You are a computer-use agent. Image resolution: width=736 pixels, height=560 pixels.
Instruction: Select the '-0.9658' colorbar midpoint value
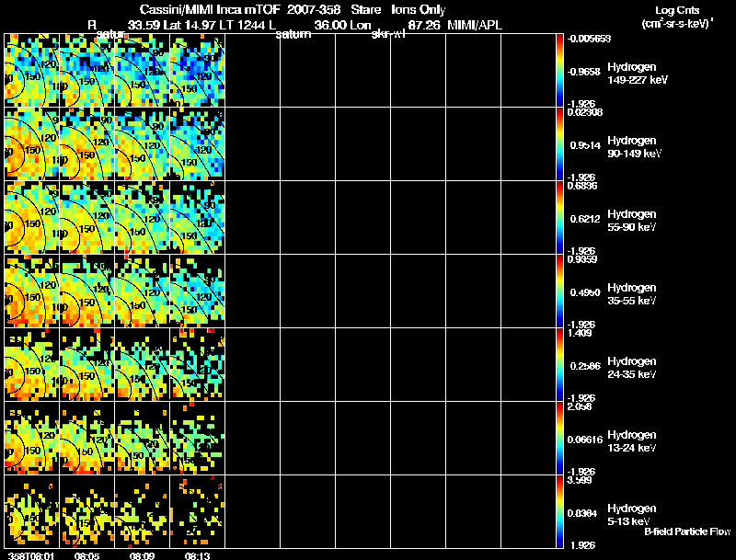click(x=584, y=72)
